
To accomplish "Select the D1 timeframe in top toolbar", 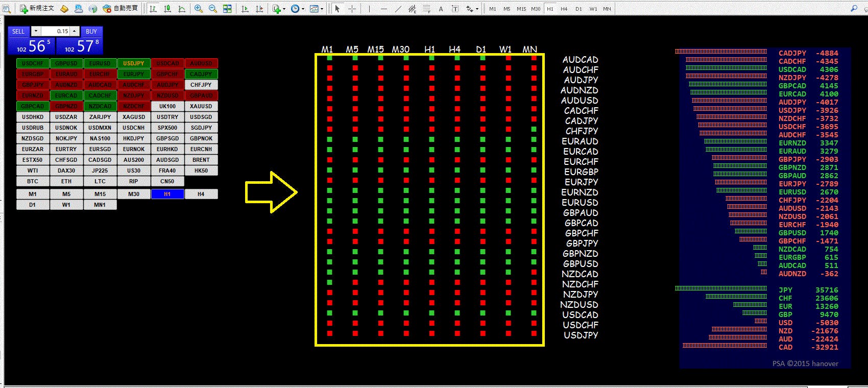I will (x=578, y=9).
